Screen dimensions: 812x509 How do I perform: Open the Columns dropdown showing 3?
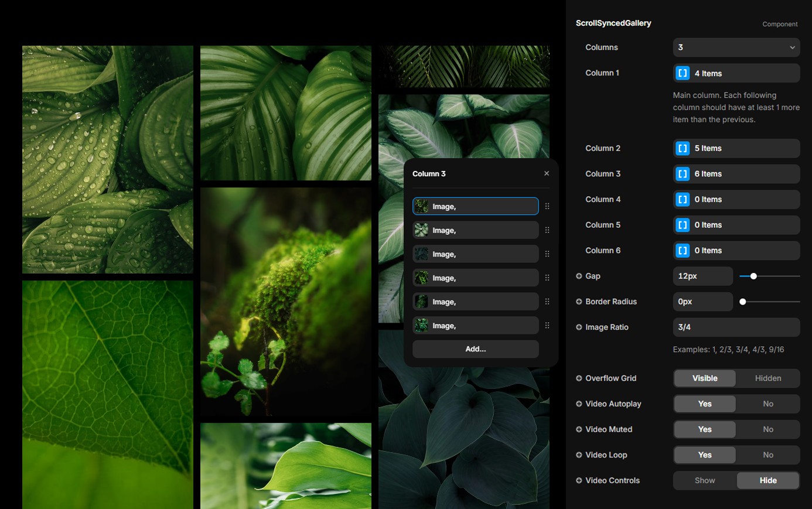point(736,47)
